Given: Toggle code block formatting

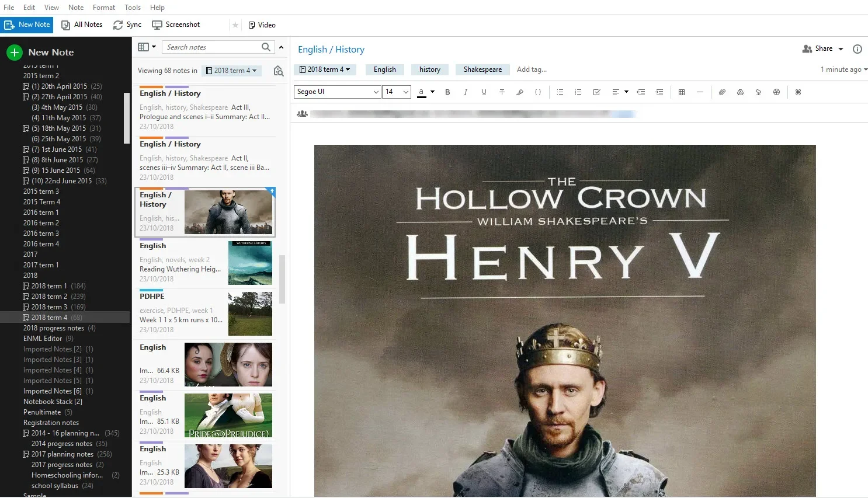Looking at the screenshot, I should click(x=538, y=92).
